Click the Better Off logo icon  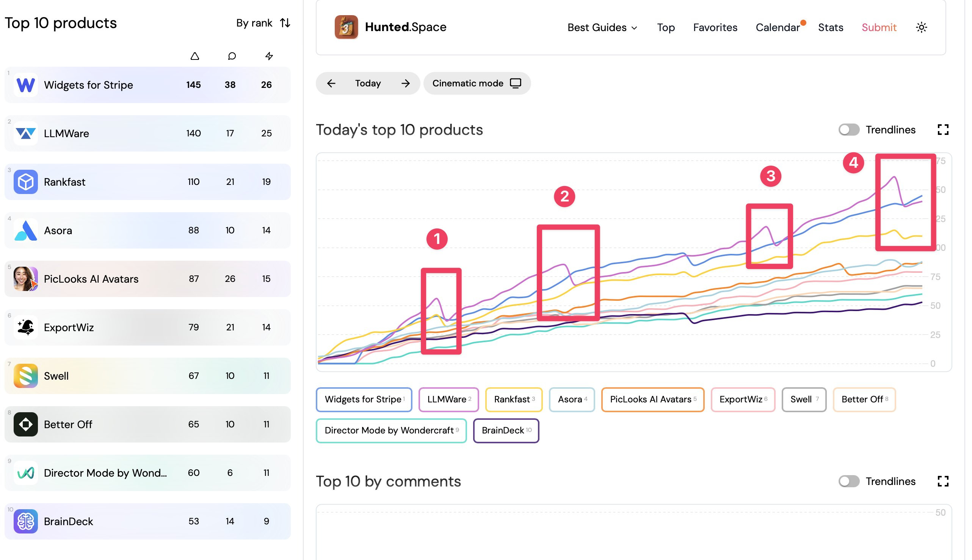tap(26, 424)
